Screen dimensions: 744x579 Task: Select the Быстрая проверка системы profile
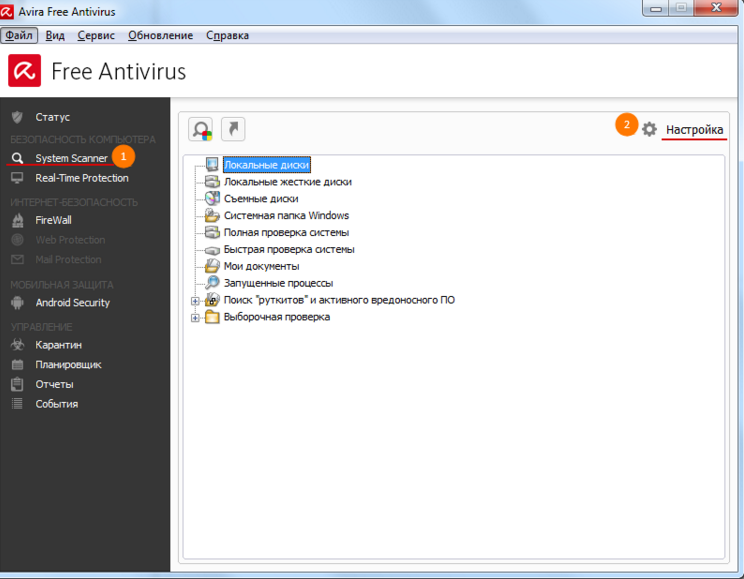pos(289,249)
